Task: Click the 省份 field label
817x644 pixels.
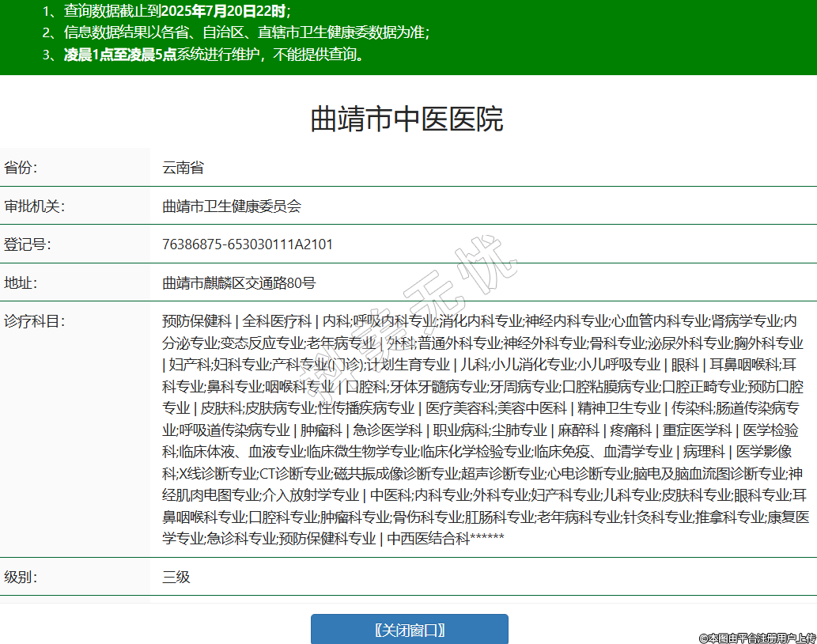Action: 21,168
